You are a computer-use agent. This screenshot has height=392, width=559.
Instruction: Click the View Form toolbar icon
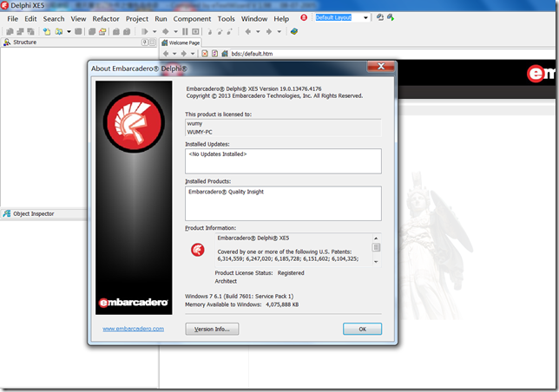pos(20,32)
